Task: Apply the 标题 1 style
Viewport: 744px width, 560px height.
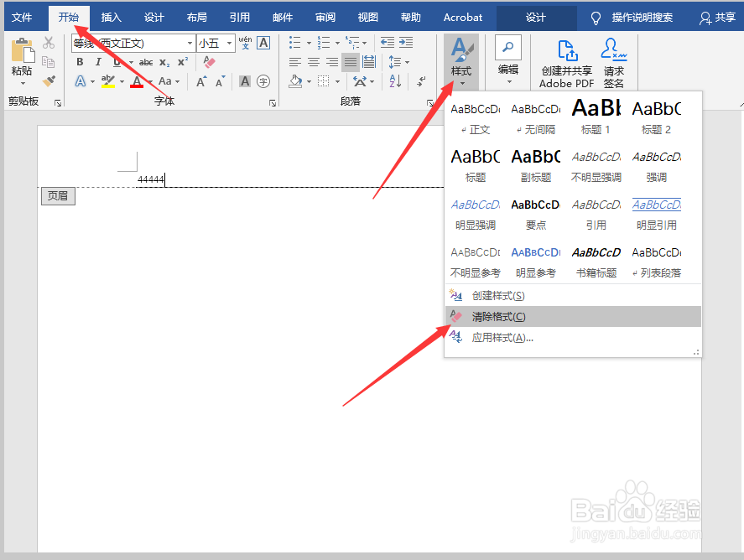Action: coord(596,117)
